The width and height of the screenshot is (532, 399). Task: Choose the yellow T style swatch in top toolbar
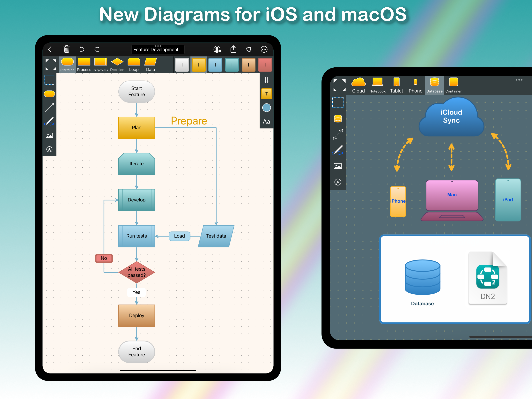pyautogui.click(x=199, y=64)
